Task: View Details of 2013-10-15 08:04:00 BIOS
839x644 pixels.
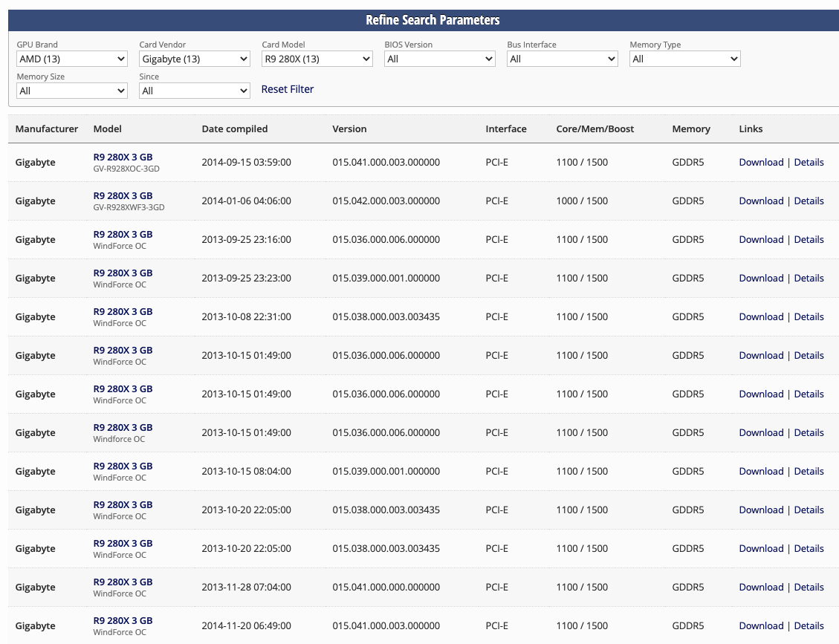Action: (x=809, y=471)
